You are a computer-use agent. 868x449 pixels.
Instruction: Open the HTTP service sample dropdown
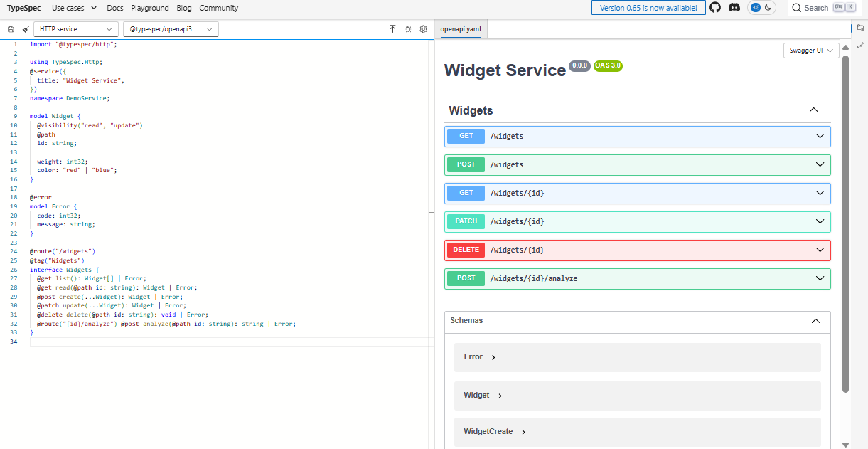[75, 29]
